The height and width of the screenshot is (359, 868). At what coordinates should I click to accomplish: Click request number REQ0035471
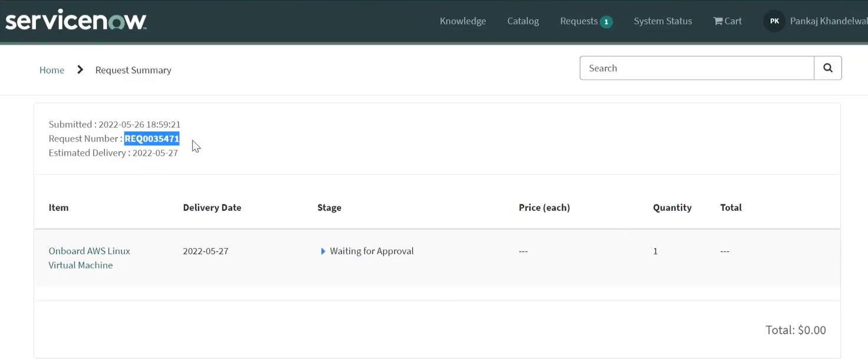152,139
